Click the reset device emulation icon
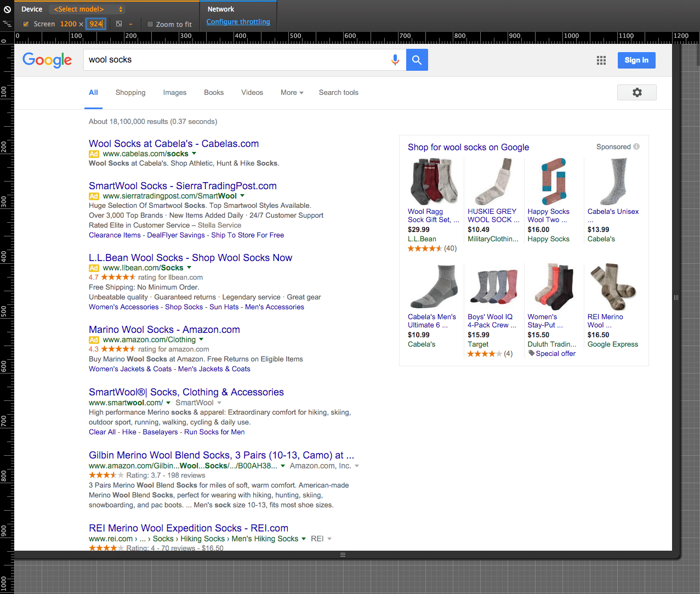This screenshot has width=700, height=594. [x=7, y=9]
